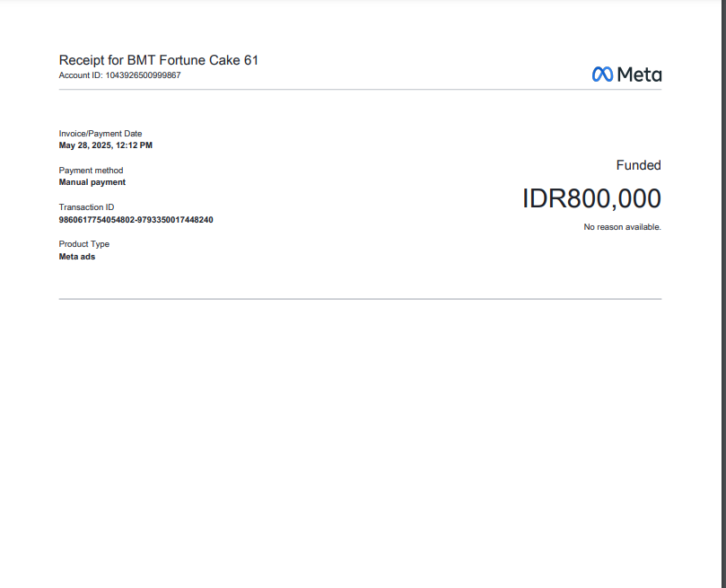
Task: Click the Transaction ID label
Action: pyautogui.click(x=87, y=207)
